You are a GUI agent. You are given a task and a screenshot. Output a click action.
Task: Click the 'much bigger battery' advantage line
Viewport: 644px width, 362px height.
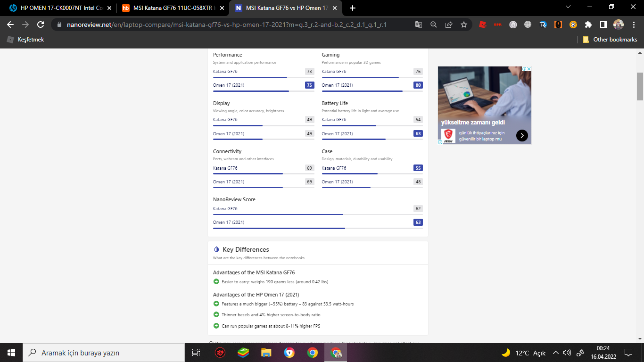pos(288,304)
